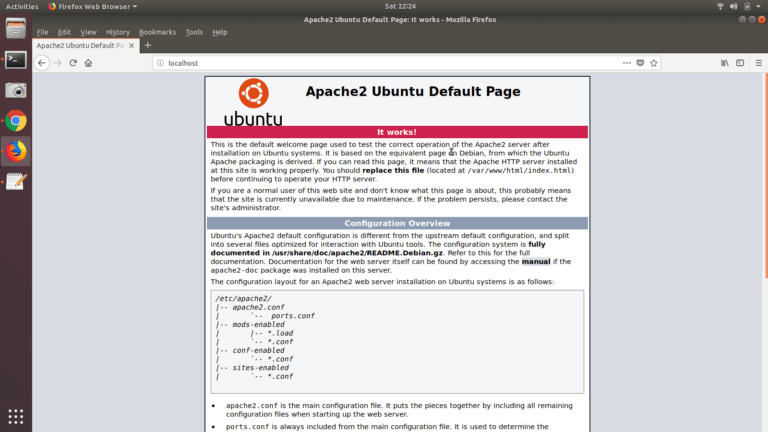This screenshot has width=768, height=432.
Task: Save the page to Pocket
Action: [640, 63]
